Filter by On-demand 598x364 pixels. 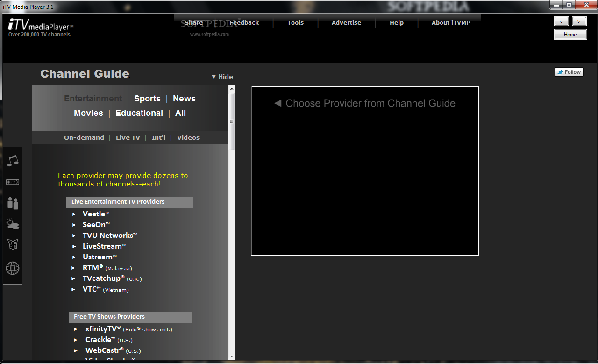pos(84,137)
